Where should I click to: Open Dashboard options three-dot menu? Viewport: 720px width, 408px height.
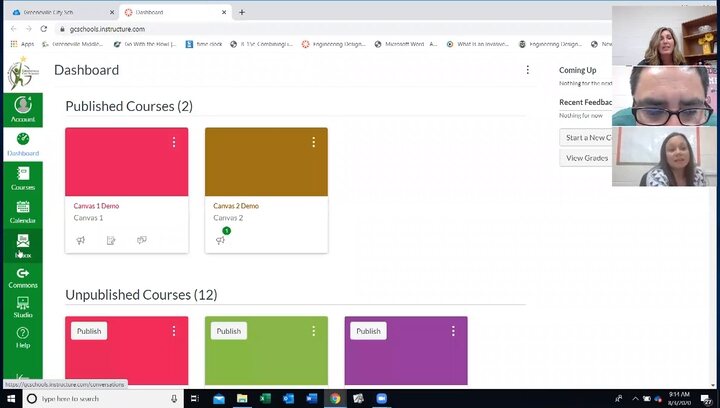pyautogui.click(x=528, y=70)
